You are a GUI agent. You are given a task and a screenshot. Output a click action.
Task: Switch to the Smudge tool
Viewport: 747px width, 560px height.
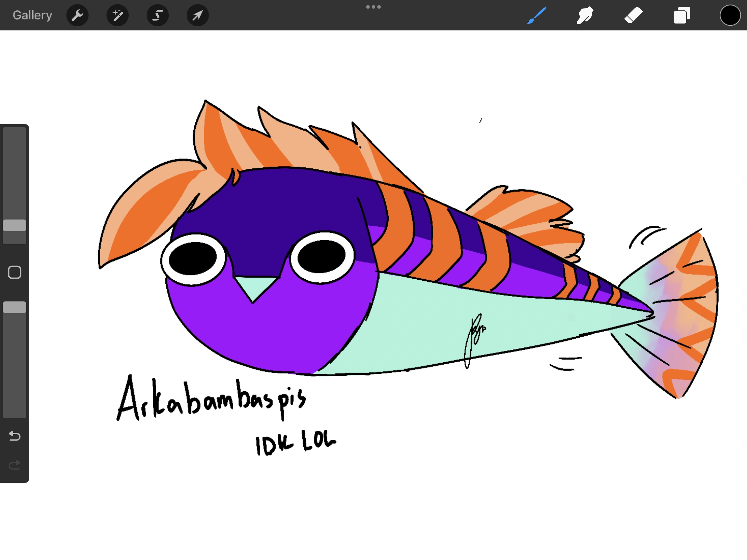(584, 15)
